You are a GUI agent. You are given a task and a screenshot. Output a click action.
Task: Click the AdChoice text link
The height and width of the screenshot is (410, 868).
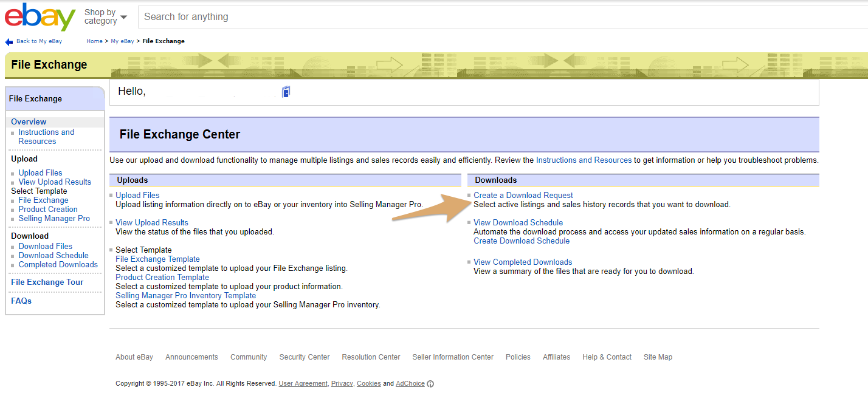pos(410,384)
